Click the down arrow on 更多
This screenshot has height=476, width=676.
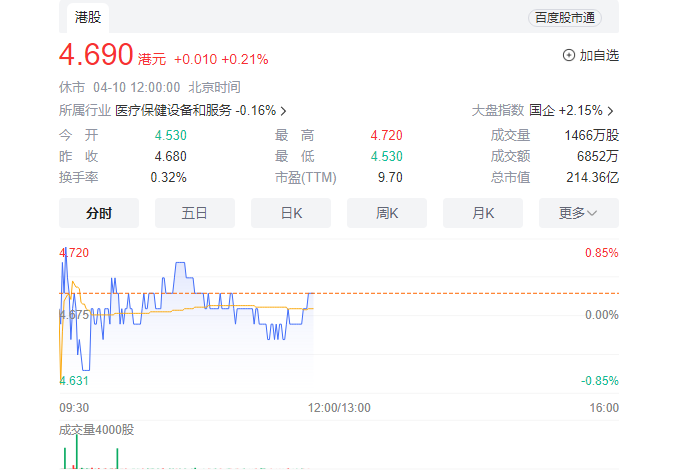[593, 213]
